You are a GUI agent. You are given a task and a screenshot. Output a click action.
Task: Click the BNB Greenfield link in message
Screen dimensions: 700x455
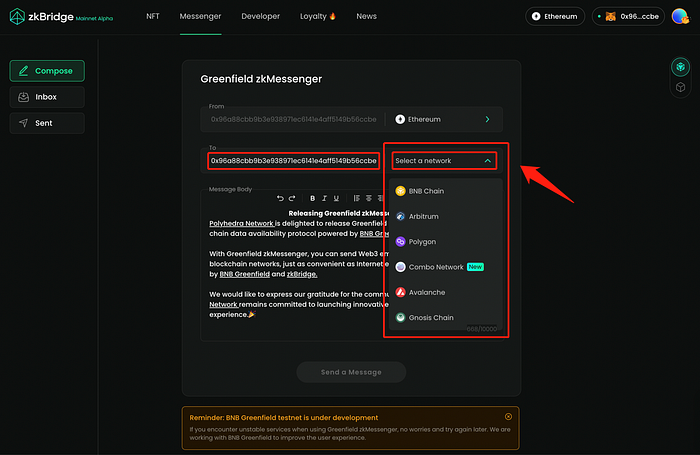[x=245, y=274]
